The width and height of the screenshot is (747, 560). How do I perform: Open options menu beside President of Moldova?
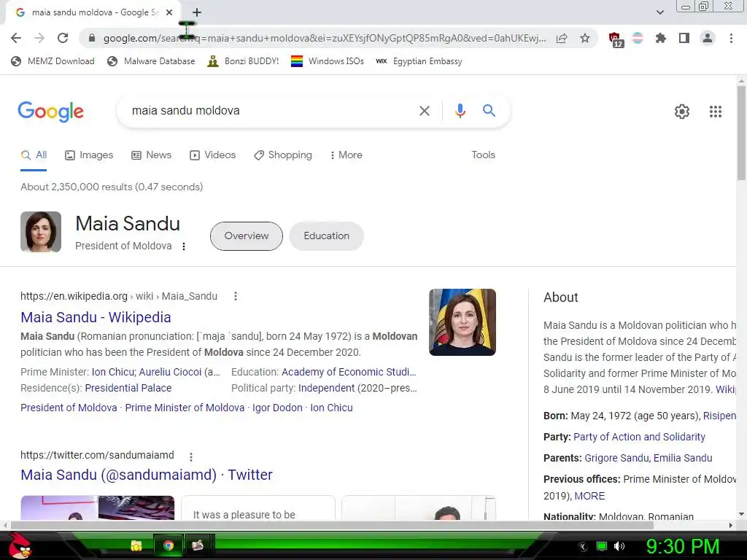(184, 246)
